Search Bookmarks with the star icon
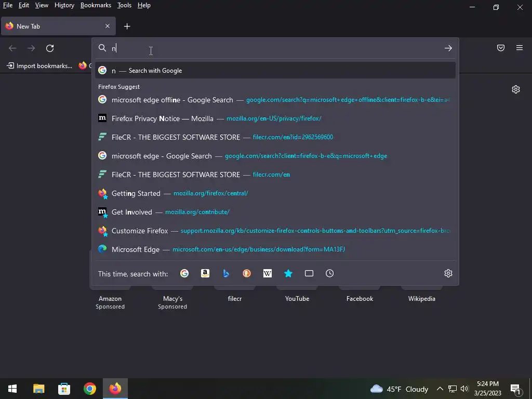 pos(288,273)
